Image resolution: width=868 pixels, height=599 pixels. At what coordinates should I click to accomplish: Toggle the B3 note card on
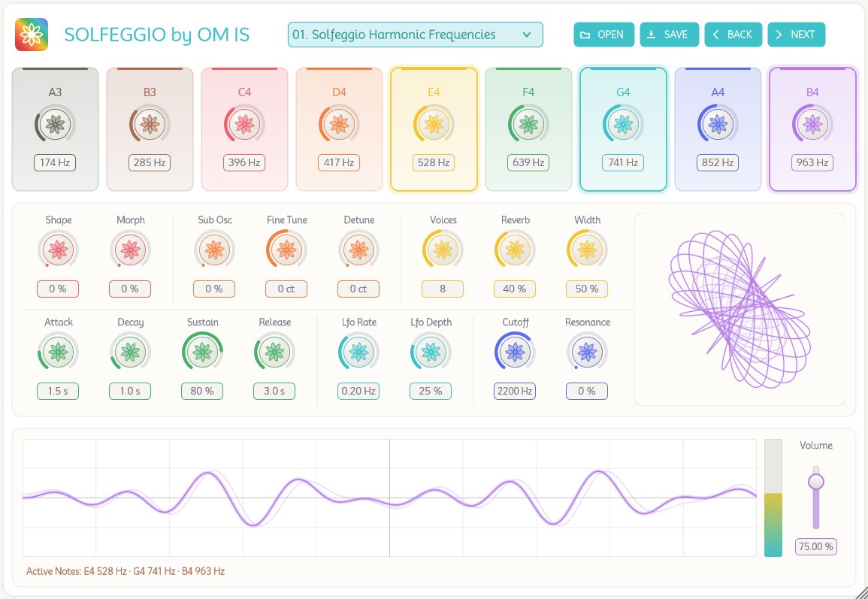150,129
